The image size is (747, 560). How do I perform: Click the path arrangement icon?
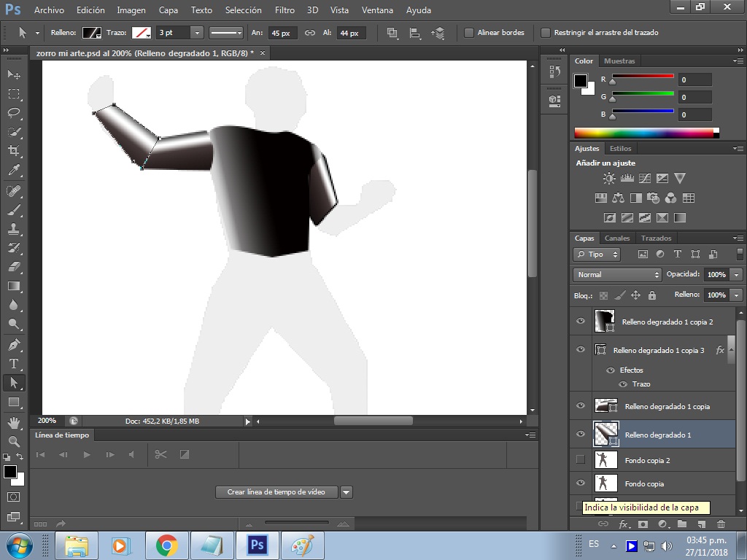(438, 33)
